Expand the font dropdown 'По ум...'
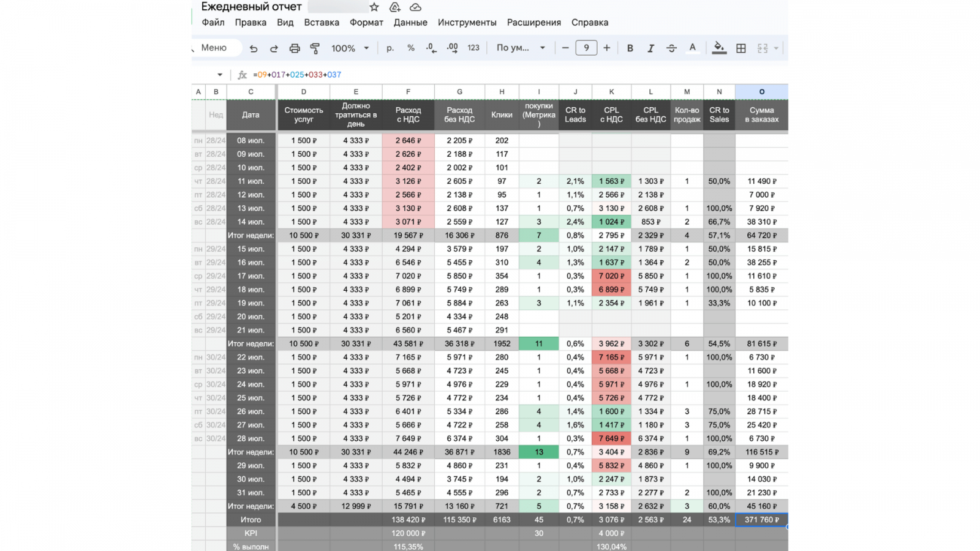980x551 pixels. (x=521, y=48)
